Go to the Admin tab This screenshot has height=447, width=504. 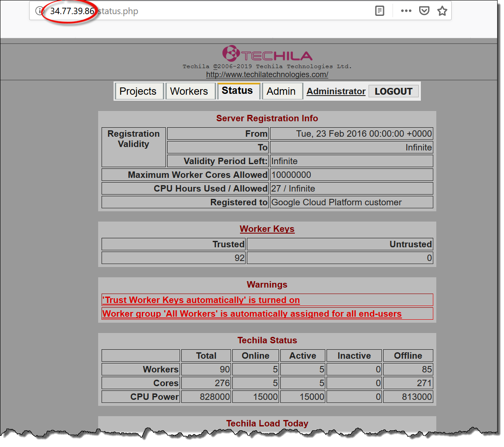pos(281,91)
